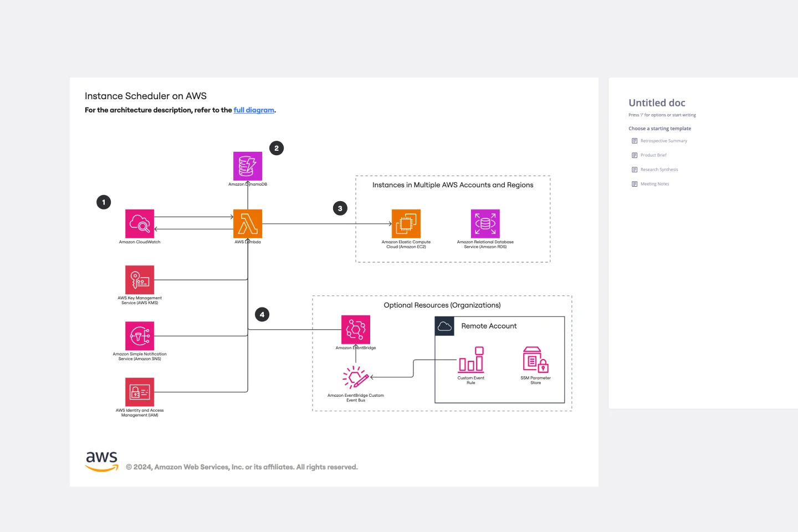Click the Retrospective Summary template icon
798x532 pixels.
pos(635,141)
